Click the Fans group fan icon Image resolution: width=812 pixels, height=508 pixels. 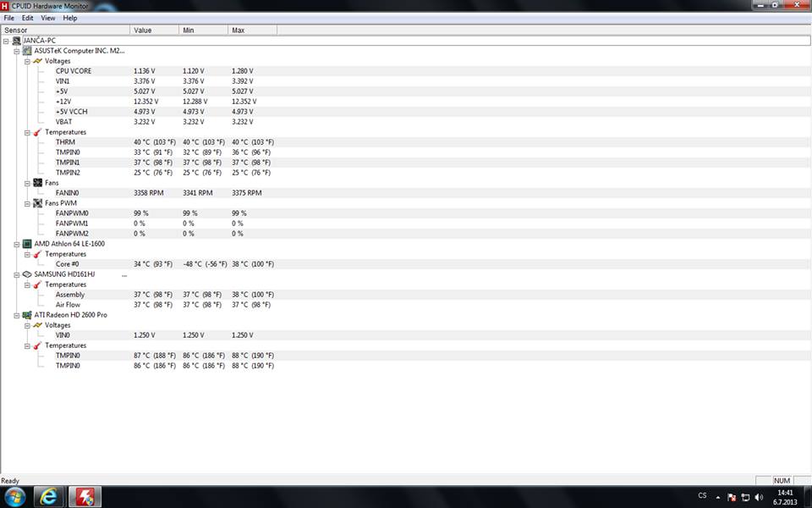pos(37,183)
